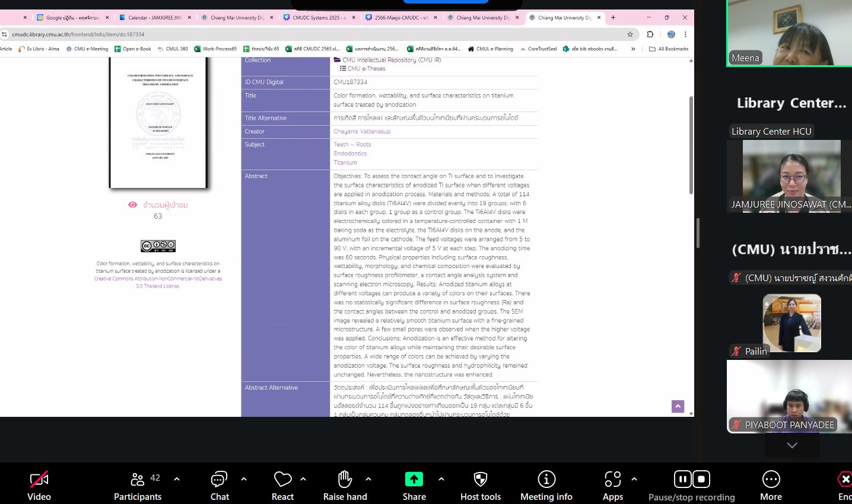Open Host tools shield icon
This screenshot has width=852, height=504.
tap(481, 479)
